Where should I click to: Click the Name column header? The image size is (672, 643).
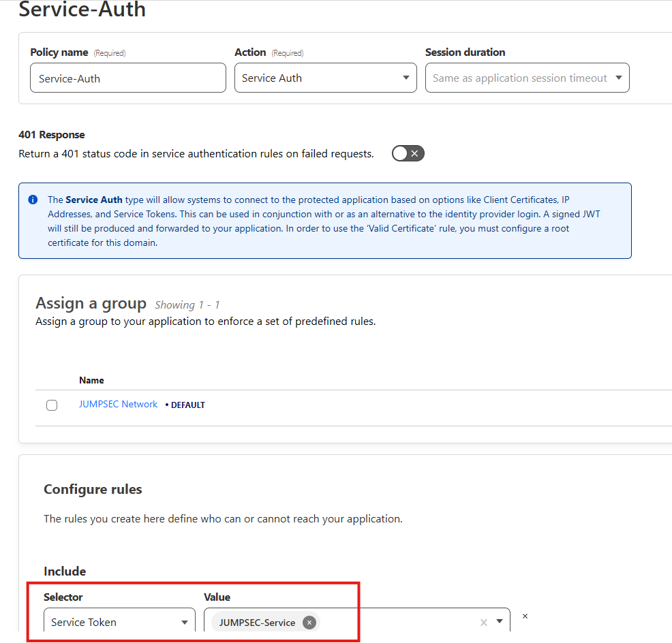pos(91,380)
